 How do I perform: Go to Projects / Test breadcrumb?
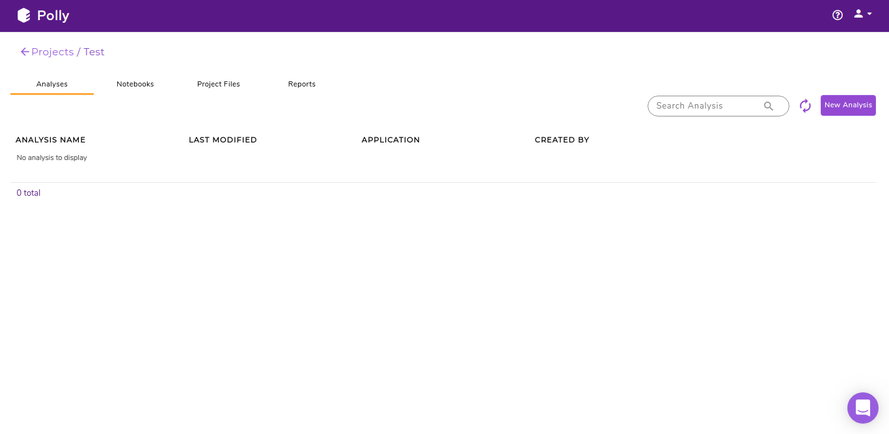(68, 52)
